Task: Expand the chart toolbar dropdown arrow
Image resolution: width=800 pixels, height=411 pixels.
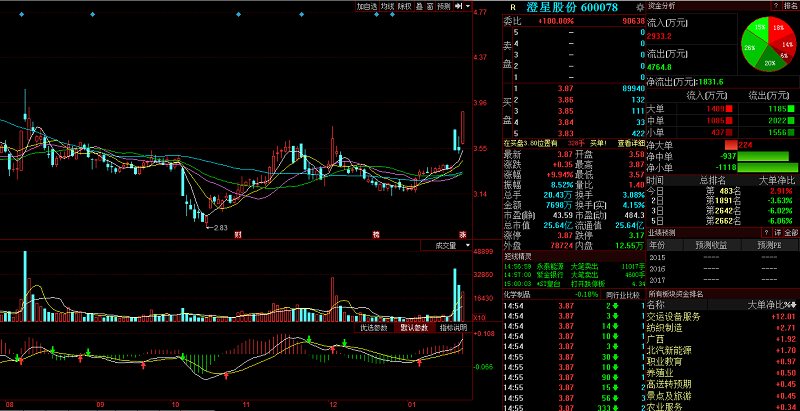Action: 467,6
